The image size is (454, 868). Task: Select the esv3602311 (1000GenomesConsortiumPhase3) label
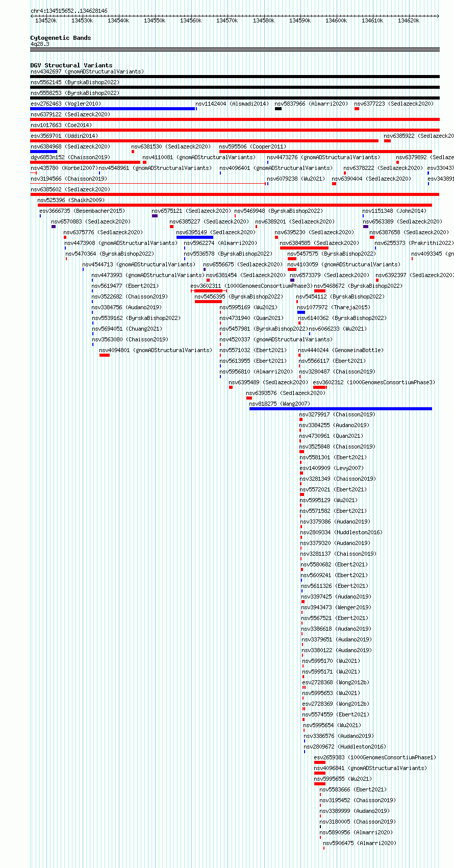click(251, 286)
